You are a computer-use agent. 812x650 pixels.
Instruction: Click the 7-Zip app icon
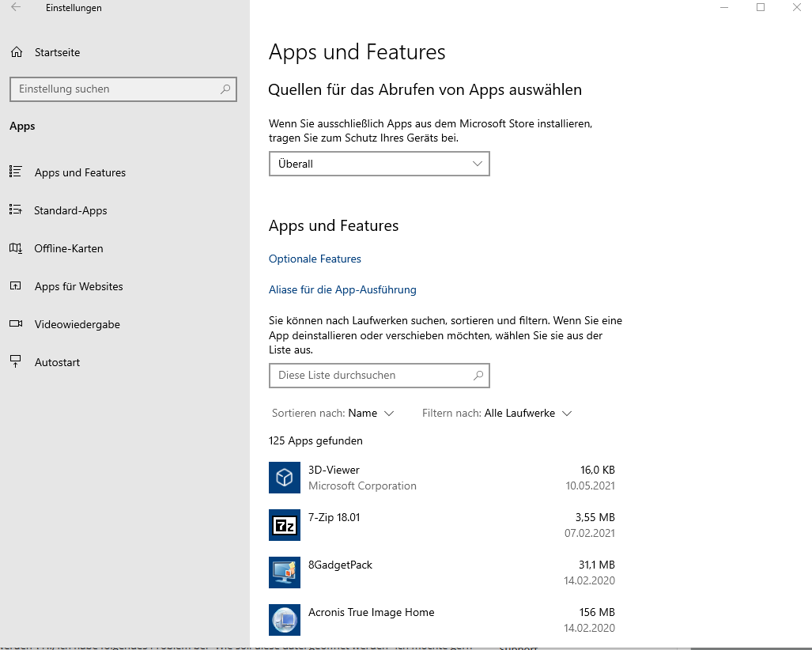click(x=285, y=525)
